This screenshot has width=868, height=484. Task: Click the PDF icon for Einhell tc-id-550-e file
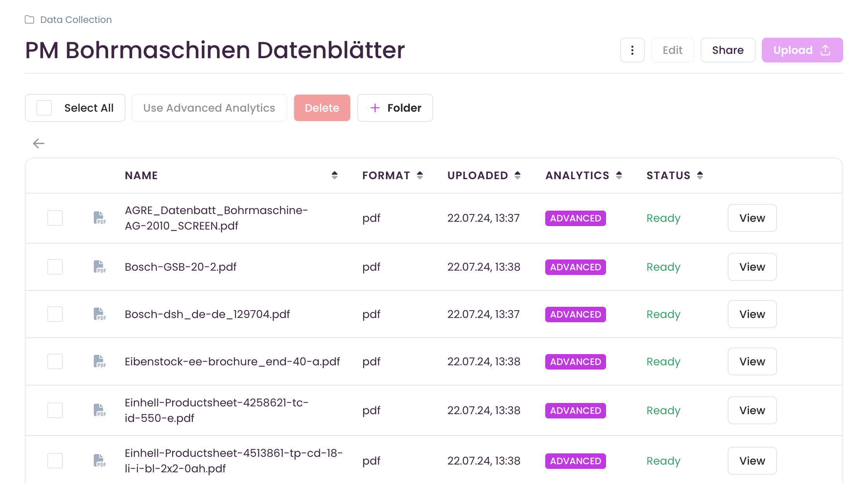tap(100, 410)
